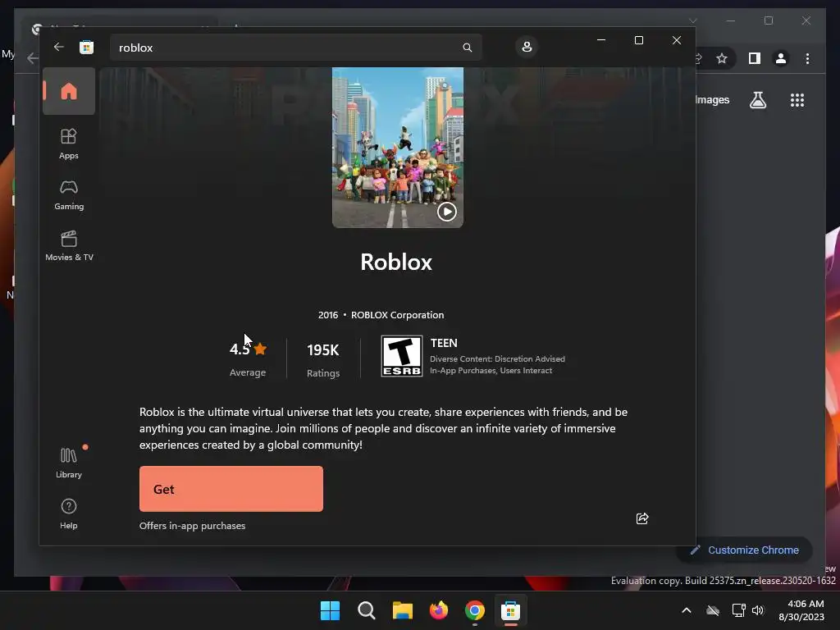Image resolution: width=840 pixels, height=630 pixels.
Task: Minimize the Microsoft Store window
Action: click(601, 40)
